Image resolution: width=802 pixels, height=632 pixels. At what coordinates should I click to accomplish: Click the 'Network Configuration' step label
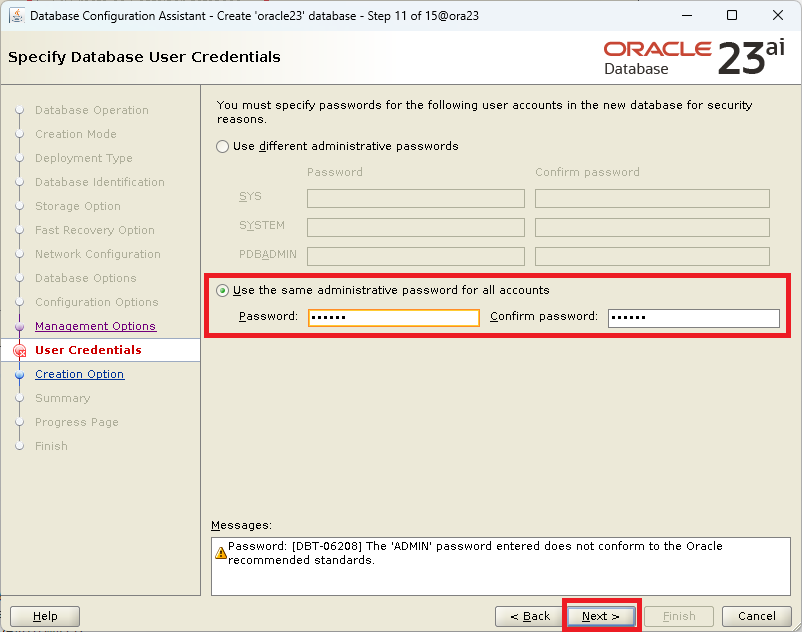point(98,254)
